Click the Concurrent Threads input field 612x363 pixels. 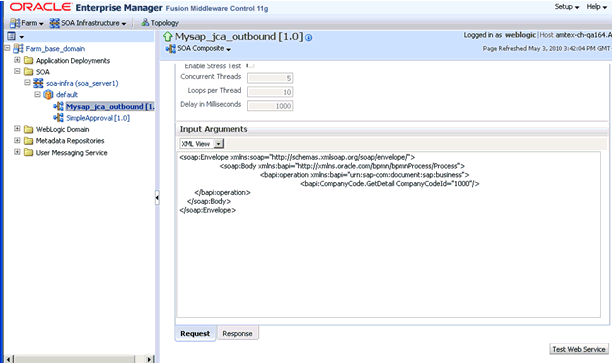pos(270,78)
